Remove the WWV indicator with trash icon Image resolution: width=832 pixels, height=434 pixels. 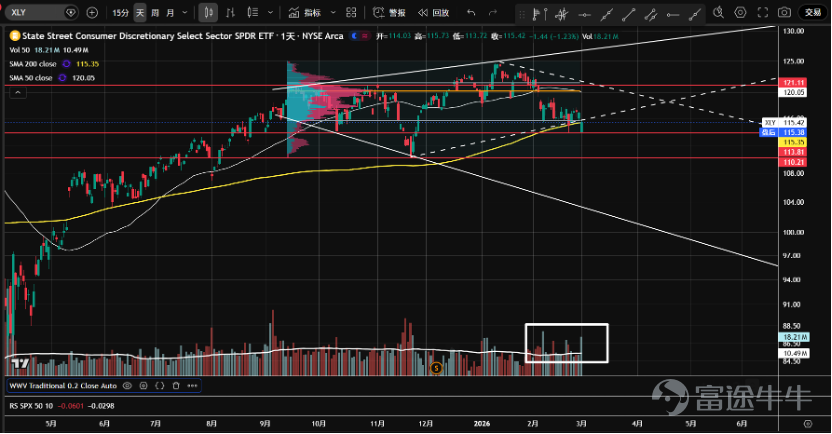[x=176, y=386]
